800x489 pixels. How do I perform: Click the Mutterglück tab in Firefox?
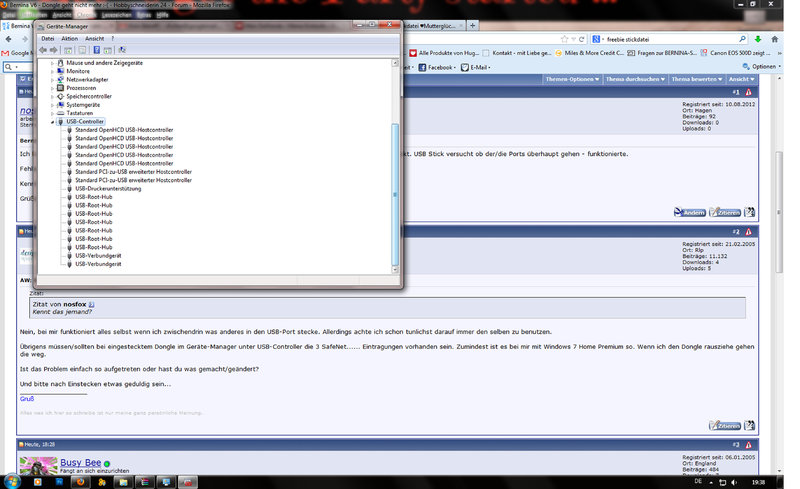[x=434, y=26]
